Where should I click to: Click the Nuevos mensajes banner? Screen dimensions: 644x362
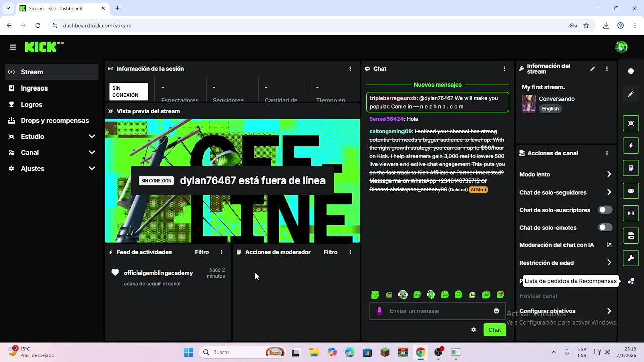(x=437, y=85)
